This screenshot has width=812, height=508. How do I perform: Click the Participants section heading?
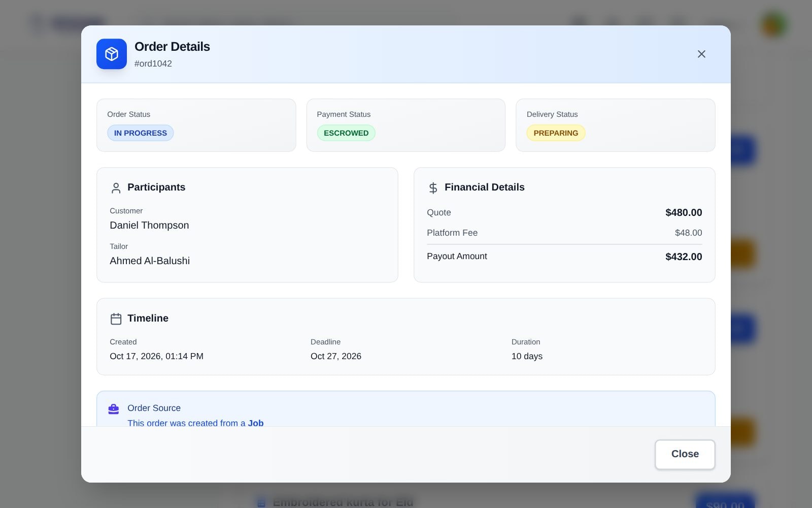(x=156, y=187)
